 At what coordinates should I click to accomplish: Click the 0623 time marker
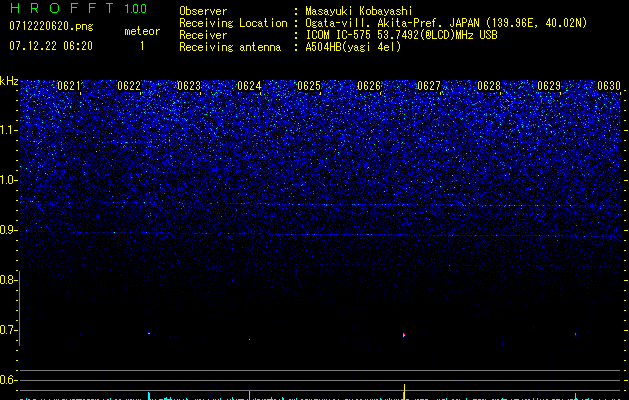[189, 86]
